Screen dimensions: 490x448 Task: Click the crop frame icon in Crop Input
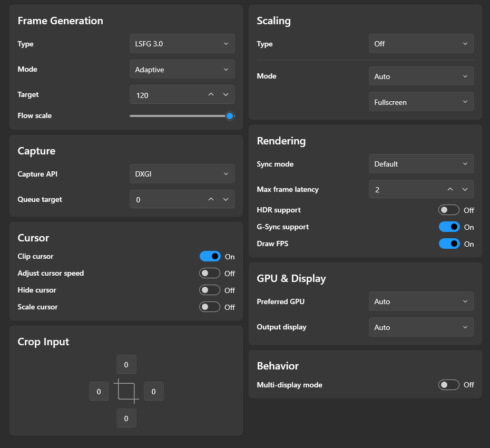(126, 392)
